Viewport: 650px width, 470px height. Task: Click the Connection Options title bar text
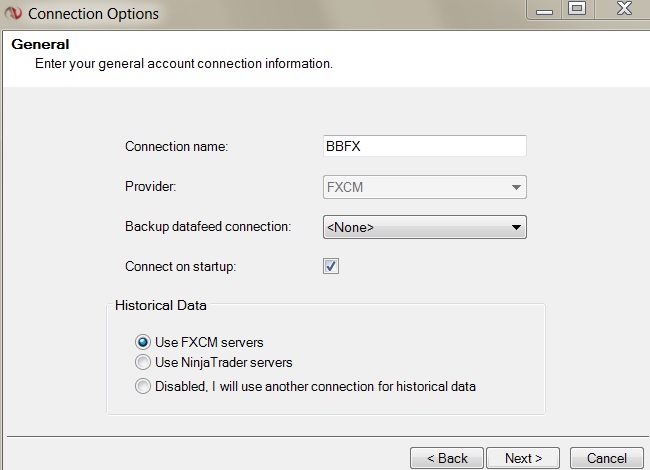[93, 14]
